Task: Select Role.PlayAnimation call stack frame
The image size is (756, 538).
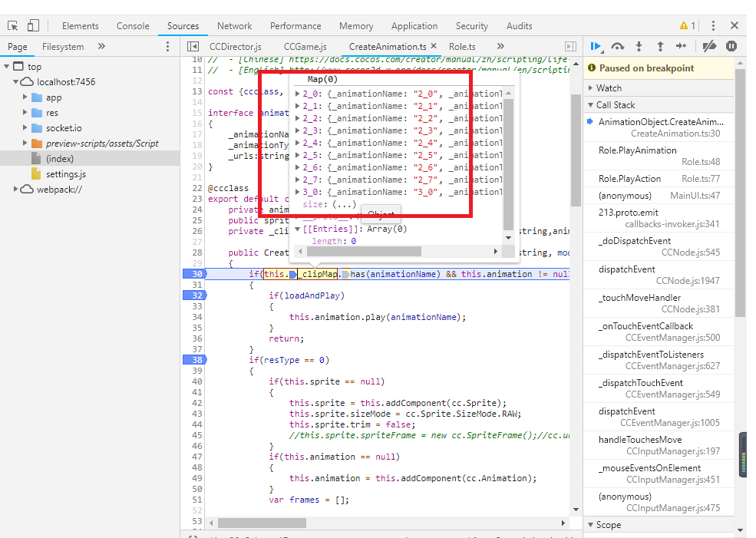Action: point(659,156)
